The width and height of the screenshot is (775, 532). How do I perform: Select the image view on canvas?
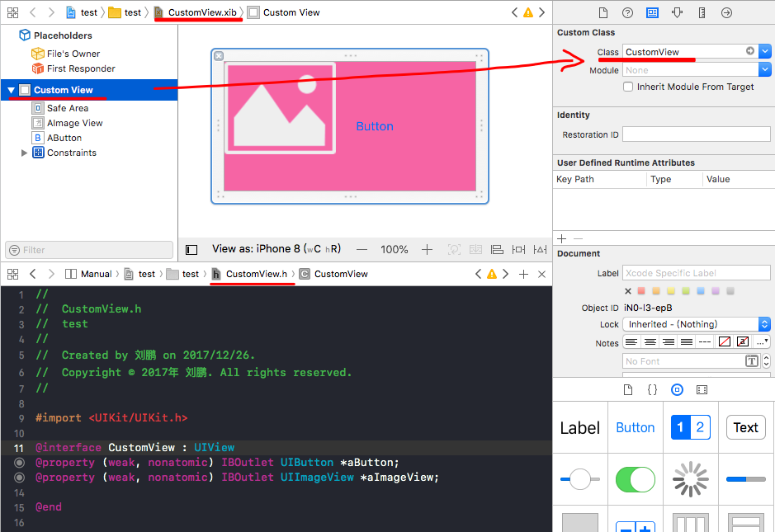[x=280, y=108]
